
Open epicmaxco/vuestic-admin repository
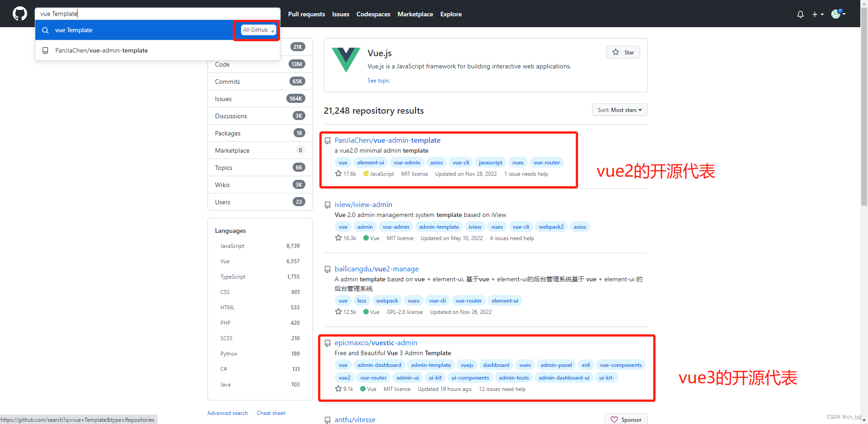(376, 343)
